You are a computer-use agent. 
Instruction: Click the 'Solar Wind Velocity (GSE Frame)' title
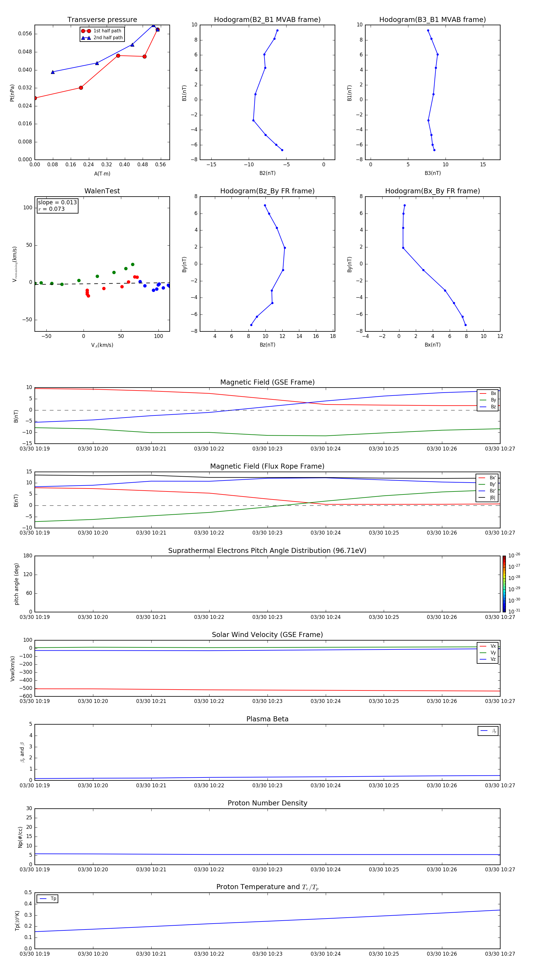[x=267, y=635]
